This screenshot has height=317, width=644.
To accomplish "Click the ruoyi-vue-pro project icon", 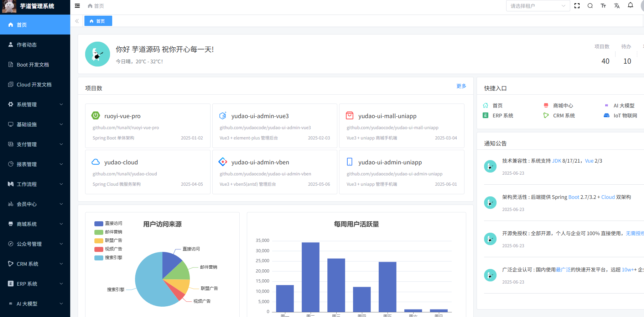I will point(96,116).
